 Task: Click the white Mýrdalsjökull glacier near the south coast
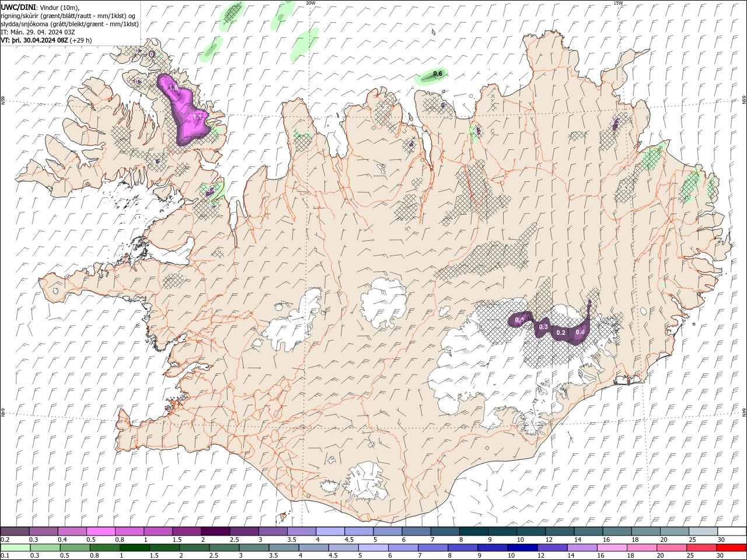click(365, 481)
